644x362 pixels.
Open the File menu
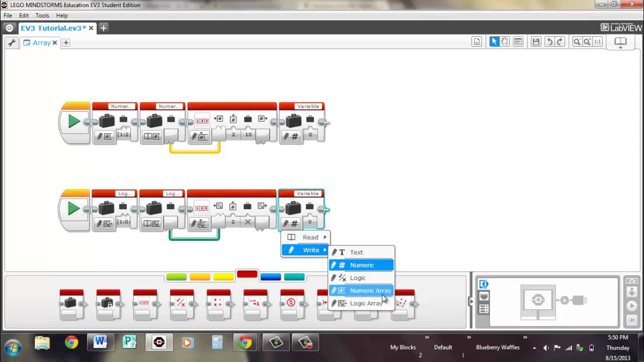pos(8,16)
